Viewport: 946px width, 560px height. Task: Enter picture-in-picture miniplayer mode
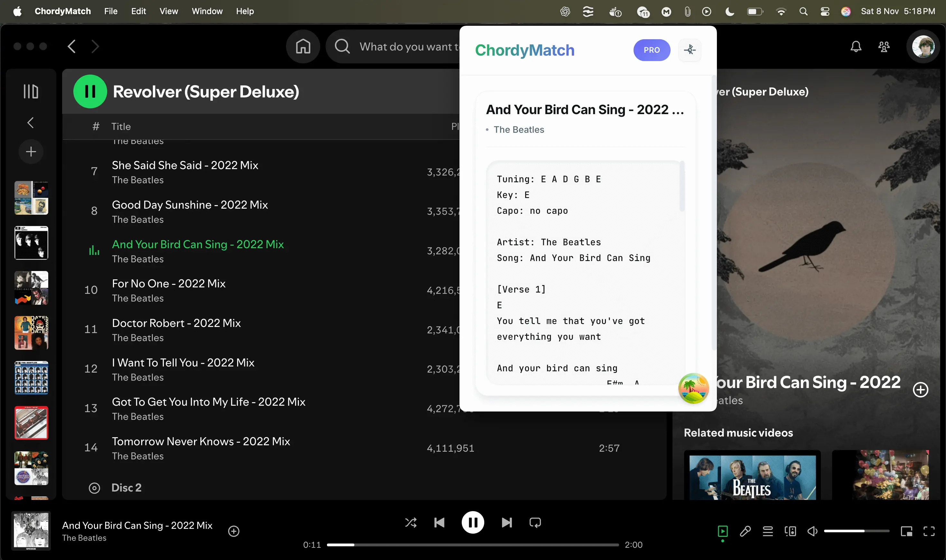point(906,531)
